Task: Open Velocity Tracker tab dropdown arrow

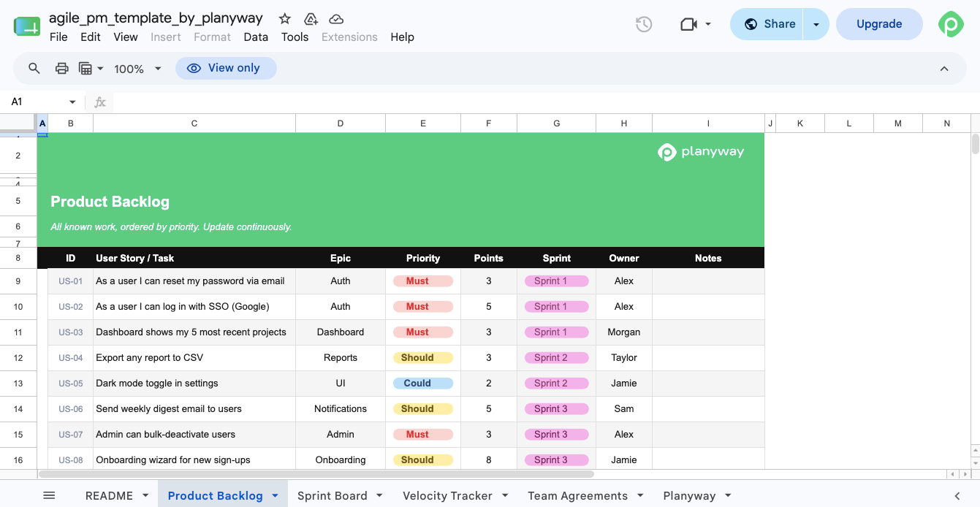Action: pyautogui.click(x=504, y=495)
